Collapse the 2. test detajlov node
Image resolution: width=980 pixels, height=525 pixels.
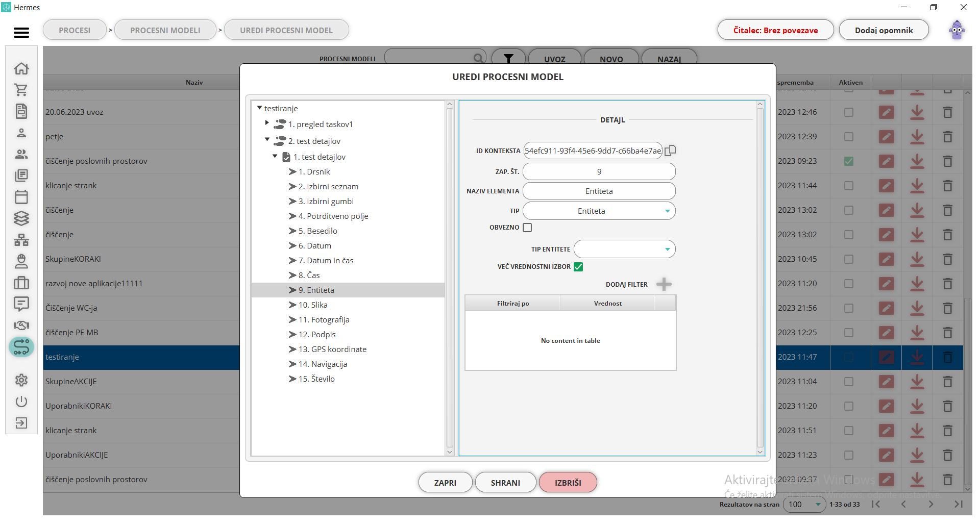tap(267, 139)
